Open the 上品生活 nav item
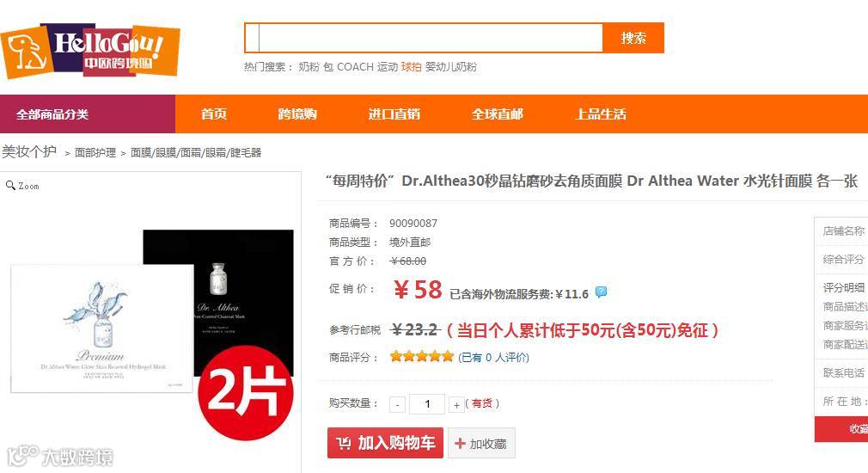 [x=601, y=114]
